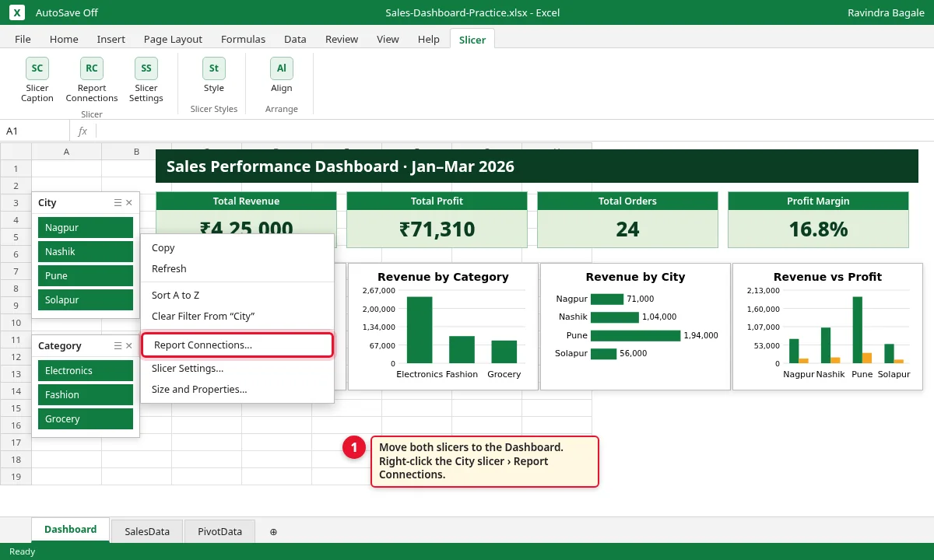Click the fx insert function icon

pyautogui.click(x=83, y=131)
